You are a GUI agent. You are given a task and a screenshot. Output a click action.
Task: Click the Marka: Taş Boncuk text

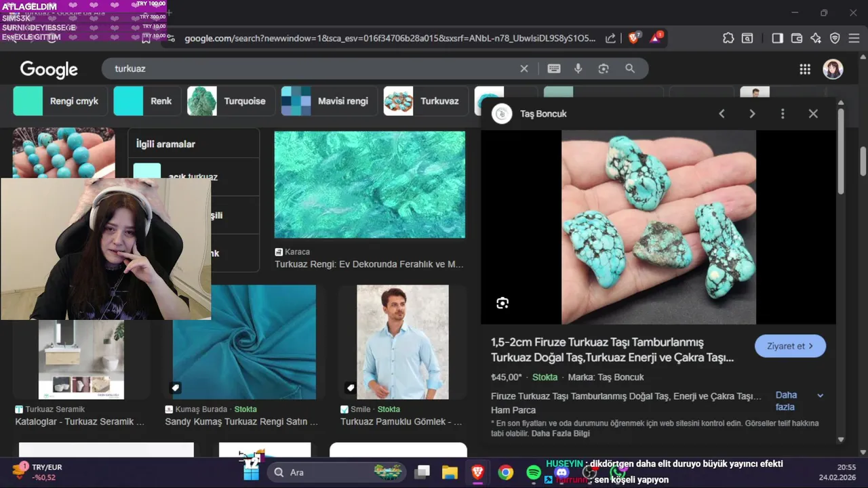coord(606,377)
